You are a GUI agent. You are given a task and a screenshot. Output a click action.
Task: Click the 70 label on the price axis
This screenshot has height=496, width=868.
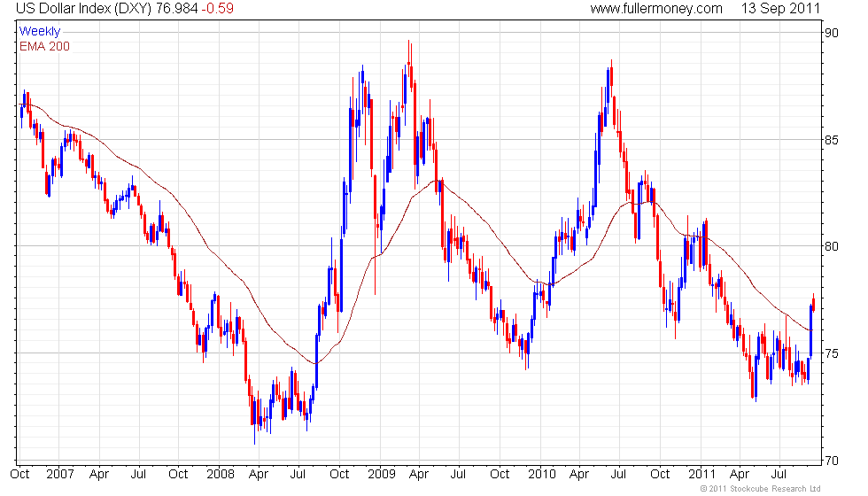coord(832,460)
